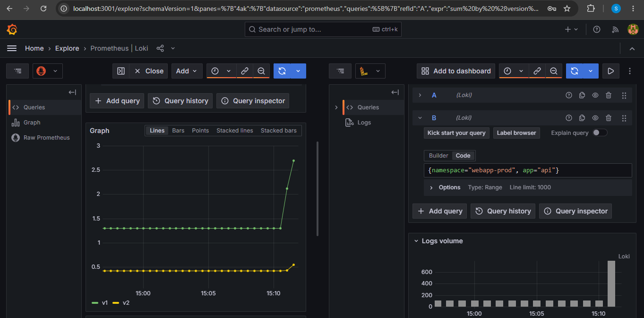Open left pane time range dropdown arrow
Image resolution: width=644 pixels, height=318 pixels.
click(229, 71)
